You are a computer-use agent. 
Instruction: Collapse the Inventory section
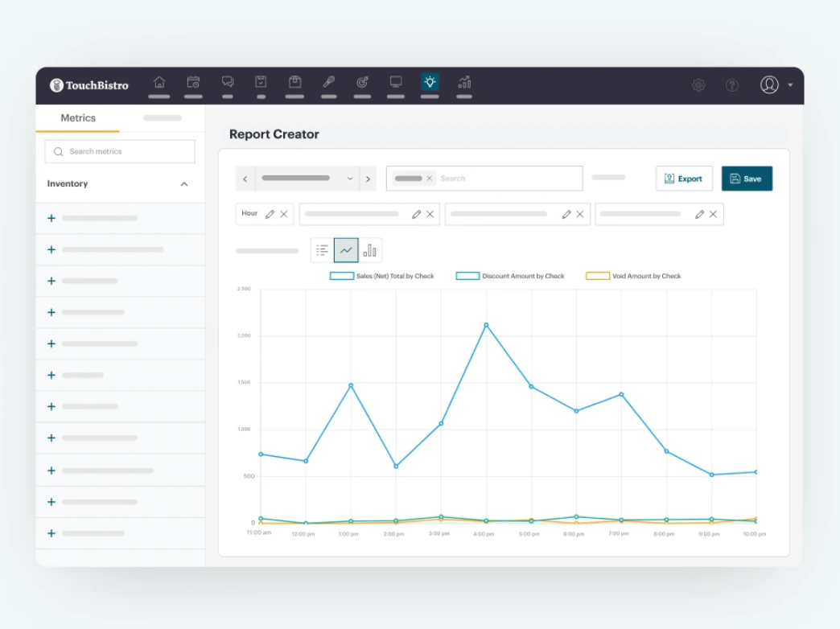(184, 183)
